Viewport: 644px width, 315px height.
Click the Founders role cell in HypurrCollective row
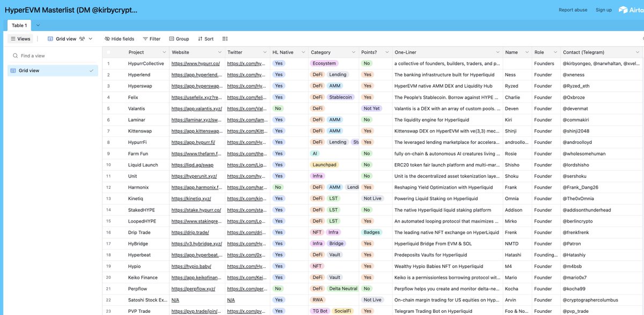tap(545, 63)
